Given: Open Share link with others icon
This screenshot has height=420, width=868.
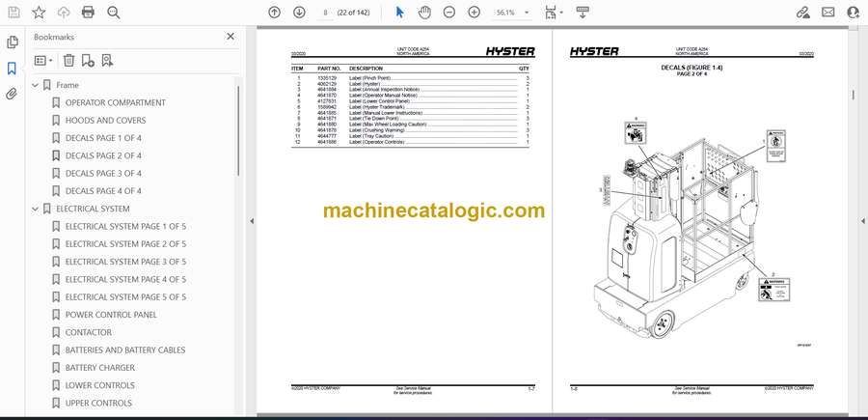Looking at the screenshot, I should coord(802,13).
